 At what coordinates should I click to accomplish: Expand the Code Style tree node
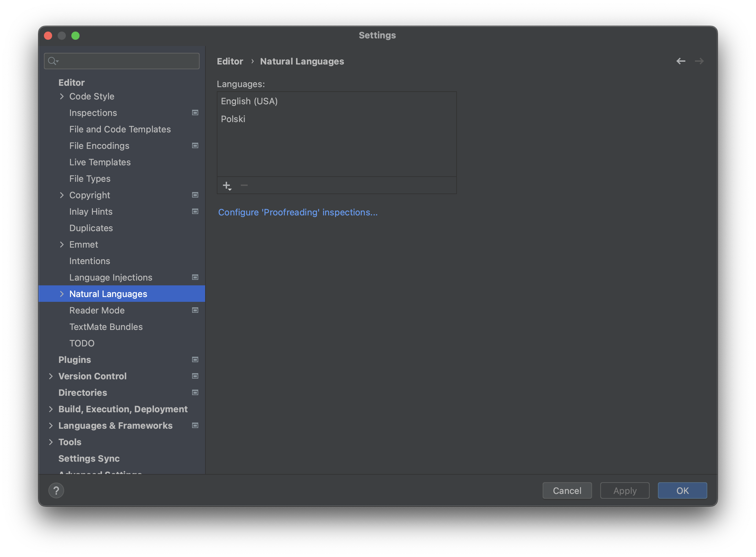[x=62, y=96]
